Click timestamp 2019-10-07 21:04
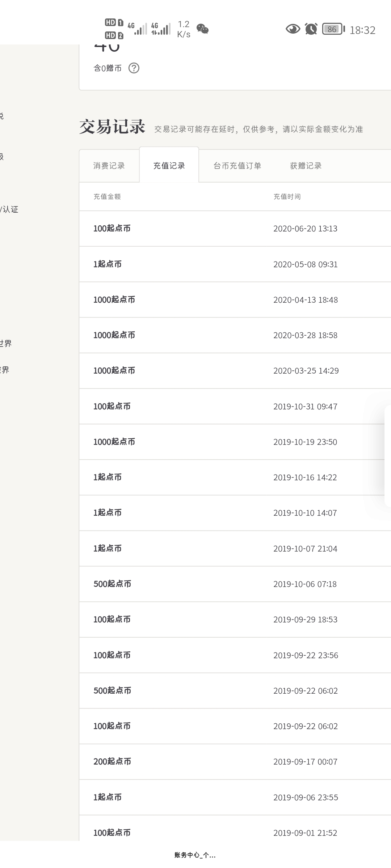This screenshot has height=868, width=391. (x=305, y=549)
